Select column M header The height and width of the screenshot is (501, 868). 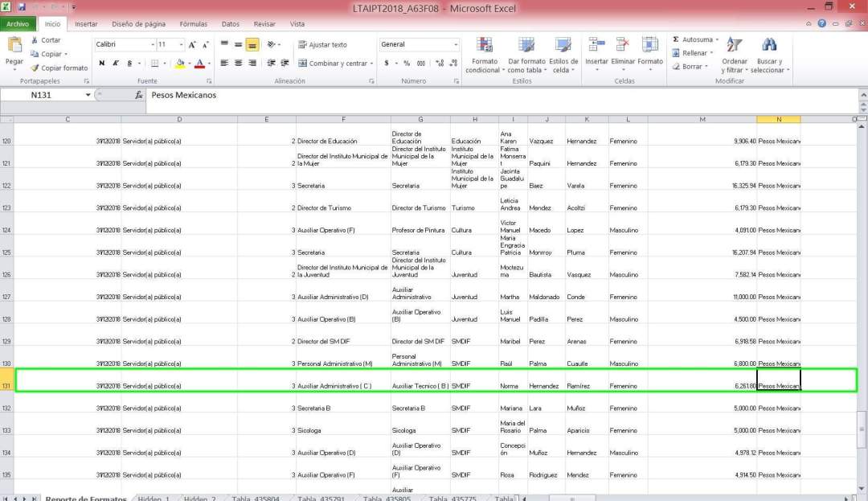tap(702, 119)
